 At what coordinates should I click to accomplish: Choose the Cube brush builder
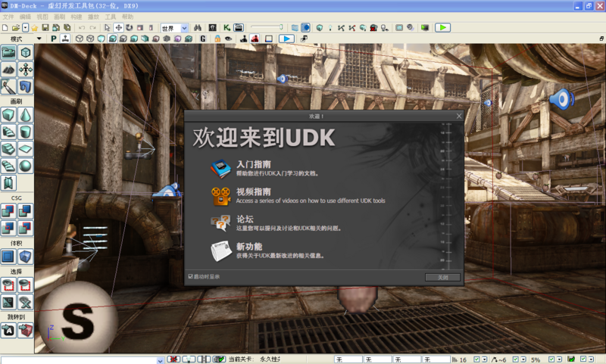click(x=8, y=115)
